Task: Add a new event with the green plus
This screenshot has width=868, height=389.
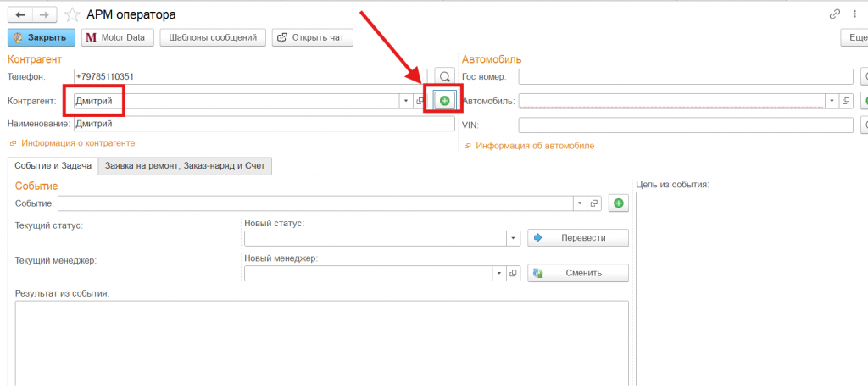Action: pos(619,203)
